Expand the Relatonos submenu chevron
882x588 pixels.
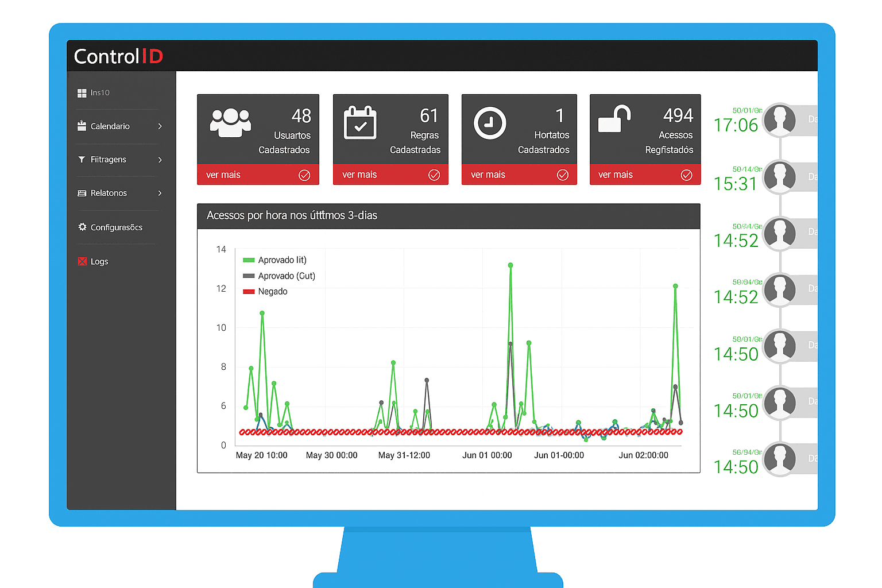pos(160,193)
